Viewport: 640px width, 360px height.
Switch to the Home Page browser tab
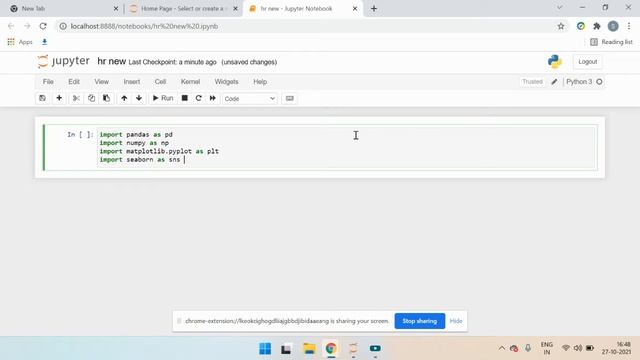tap(183, 9)
